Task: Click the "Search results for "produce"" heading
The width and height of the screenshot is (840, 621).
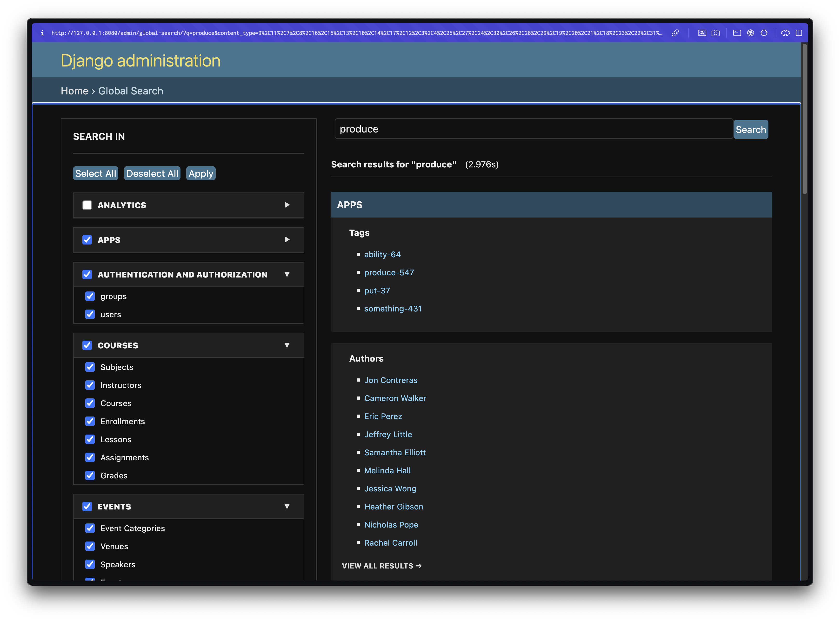Action: (x=394, y=164)
